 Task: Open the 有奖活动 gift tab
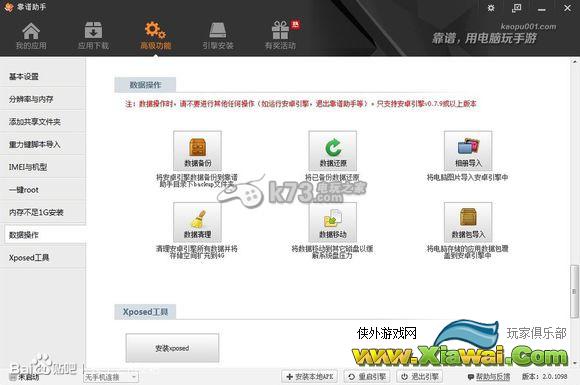point(280,36)
